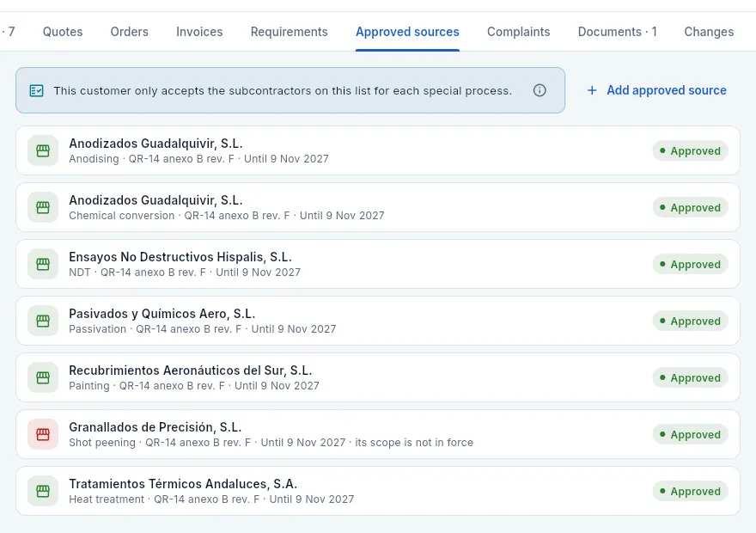
Task: Click the NDT detail line
Action: pyautogui.click(x=185, y=272)
